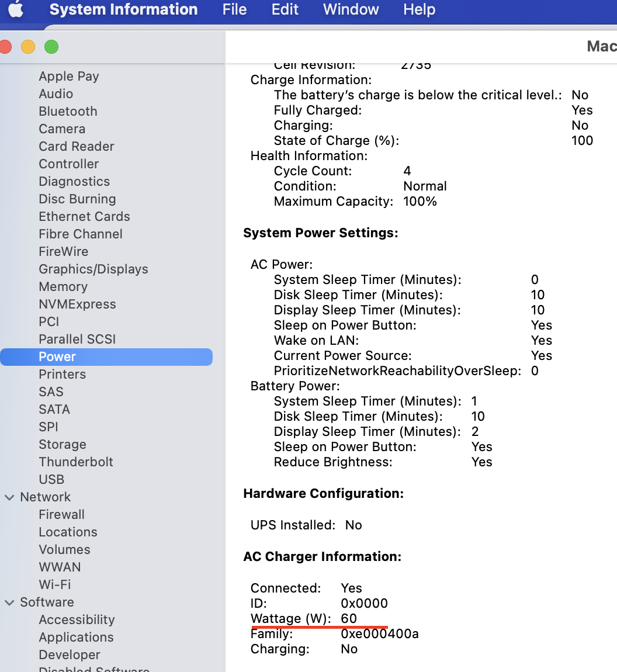
Task: Collapse the Software section chevron
Action: [9, 602]
